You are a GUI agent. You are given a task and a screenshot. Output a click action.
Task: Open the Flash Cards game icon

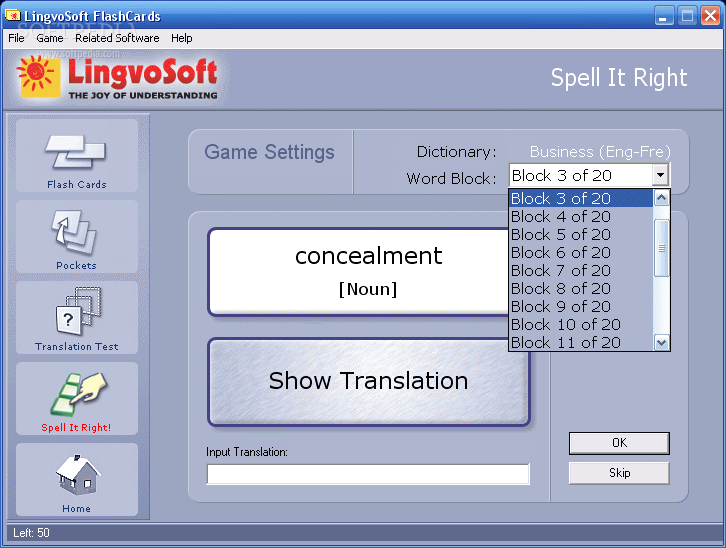[x=77, y=156]
